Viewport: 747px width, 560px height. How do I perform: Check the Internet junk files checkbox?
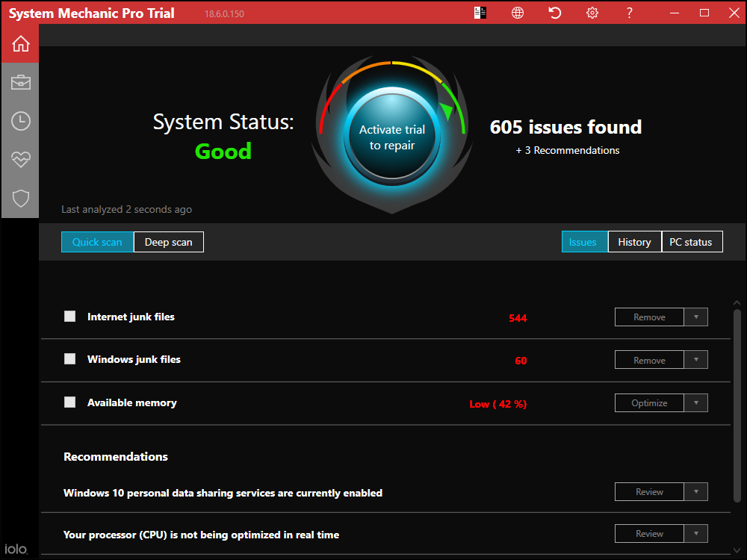tap(69, 316)
